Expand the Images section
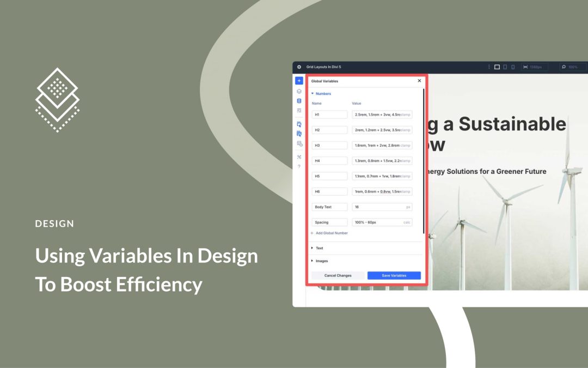 [x=320, y=261]
